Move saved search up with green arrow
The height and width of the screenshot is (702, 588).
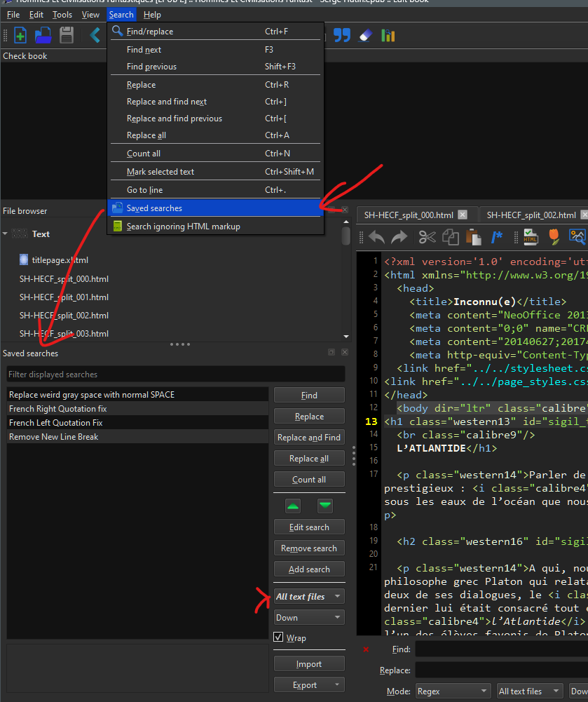click(293, 506)
